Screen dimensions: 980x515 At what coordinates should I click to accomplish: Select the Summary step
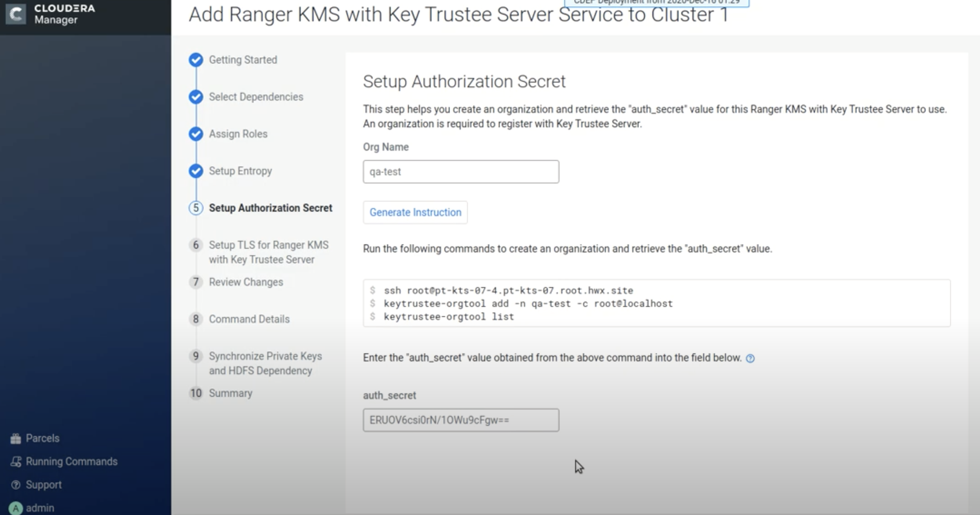[x=230, y=393]
